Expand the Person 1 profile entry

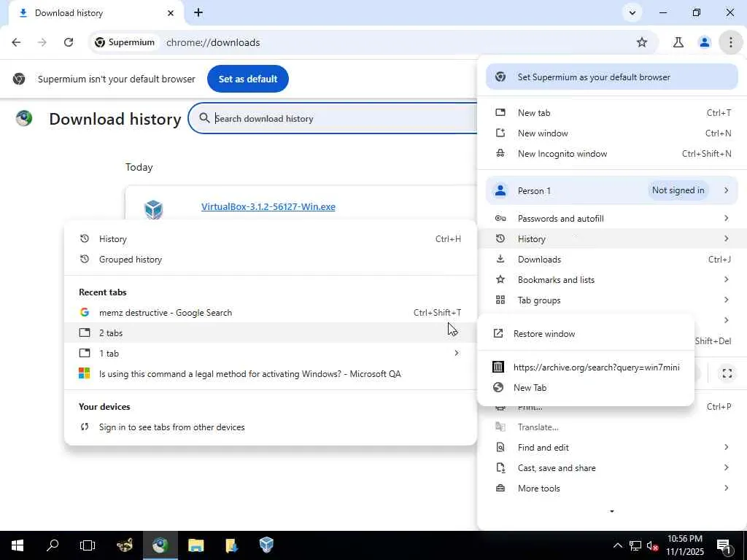tap(612, 190)
